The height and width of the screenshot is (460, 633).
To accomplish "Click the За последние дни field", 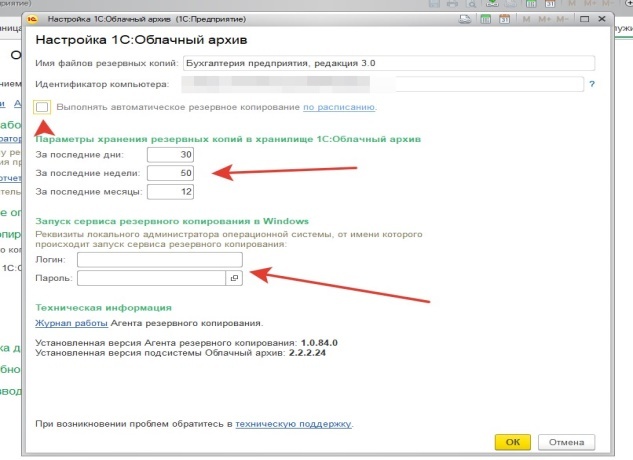I will click(x=170, y=155).
